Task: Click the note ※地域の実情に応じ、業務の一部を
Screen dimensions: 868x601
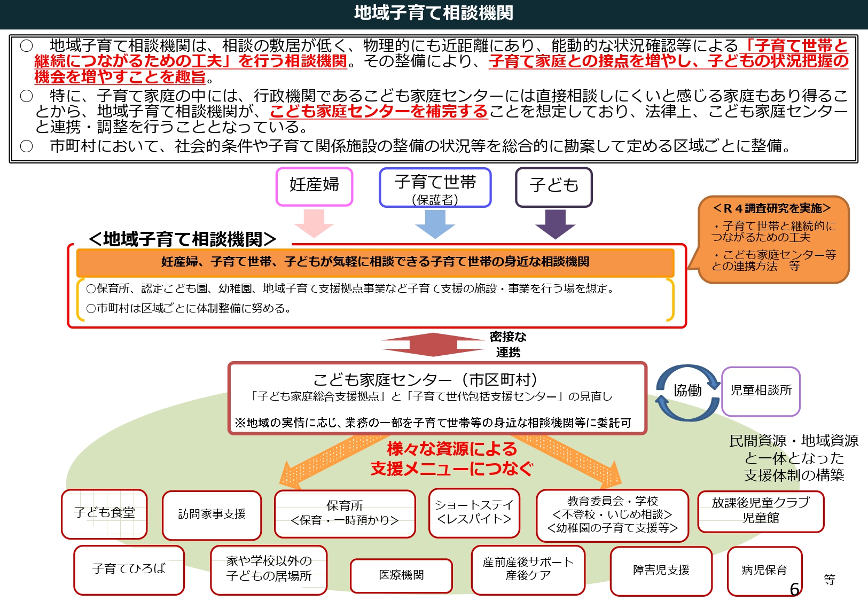Action: (x=433, y=423)
